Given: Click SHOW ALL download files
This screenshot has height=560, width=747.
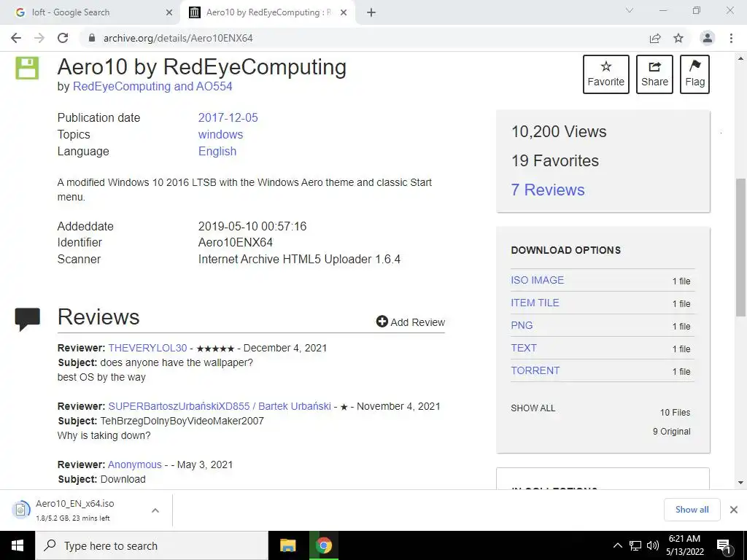Looking at the screenshot, I should [533, 408].
